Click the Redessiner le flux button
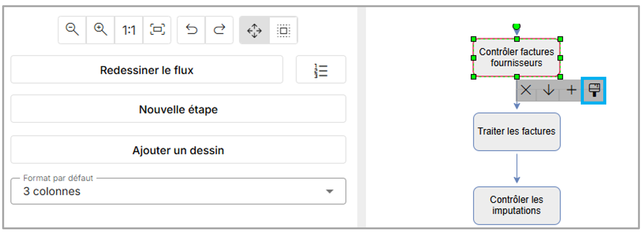 (147, 70)
